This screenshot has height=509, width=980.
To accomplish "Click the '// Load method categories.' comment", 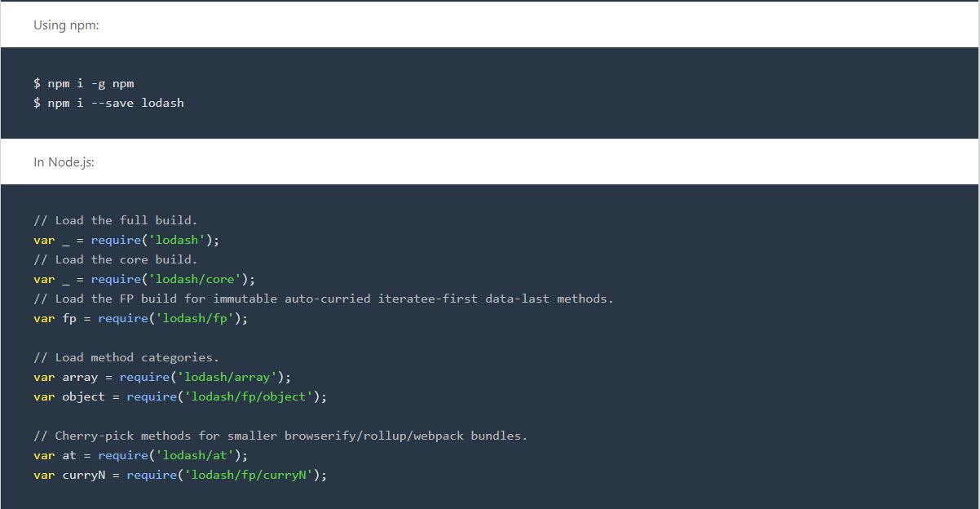I will click(126, 357).
